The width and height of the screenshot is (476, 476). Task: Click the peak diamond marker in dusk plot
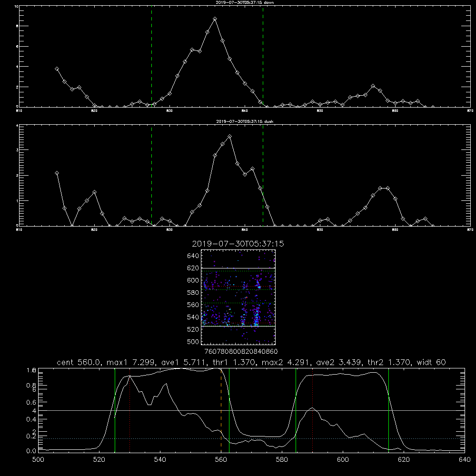pos(230,137)
